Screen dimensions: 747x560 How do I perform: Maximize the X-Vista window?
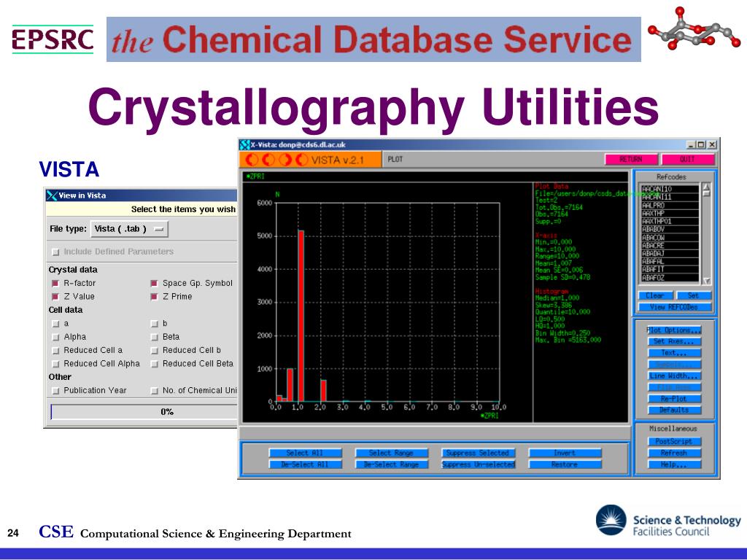(x=701, y=144)
